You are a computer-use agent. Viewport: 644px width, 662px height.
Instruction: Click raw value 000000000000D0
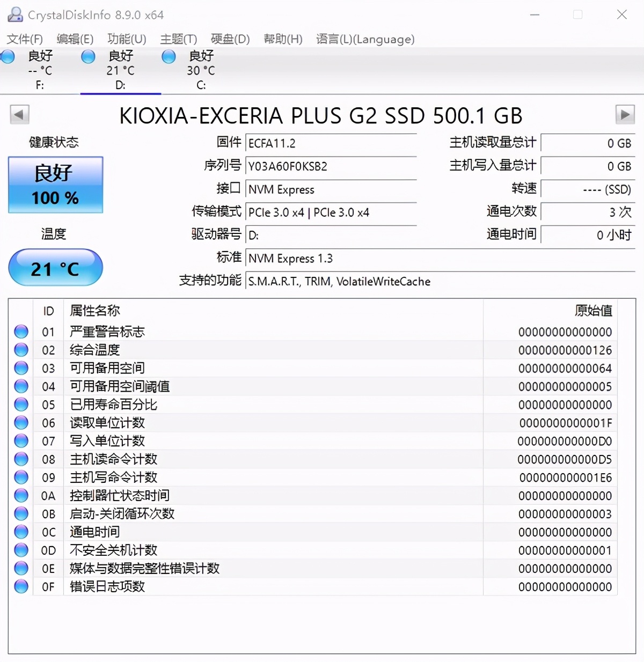pyautogui.click(x=565, y=442)
